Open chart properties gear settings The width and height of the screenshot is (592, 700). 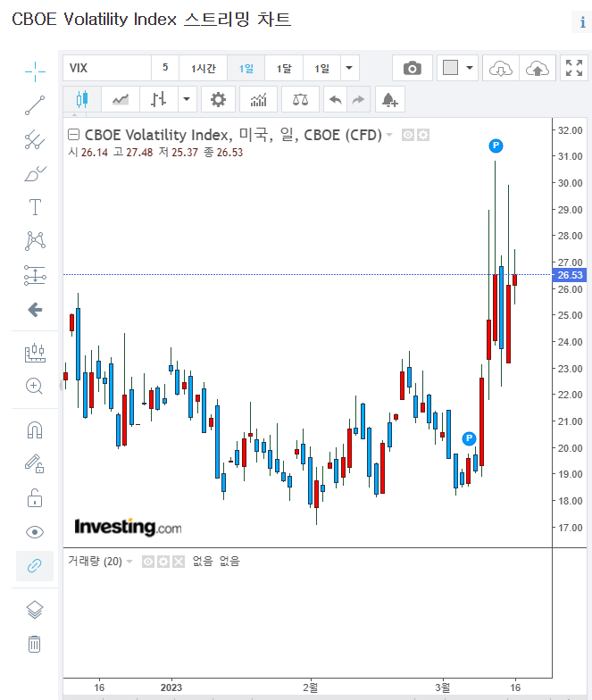pos(218,99)
